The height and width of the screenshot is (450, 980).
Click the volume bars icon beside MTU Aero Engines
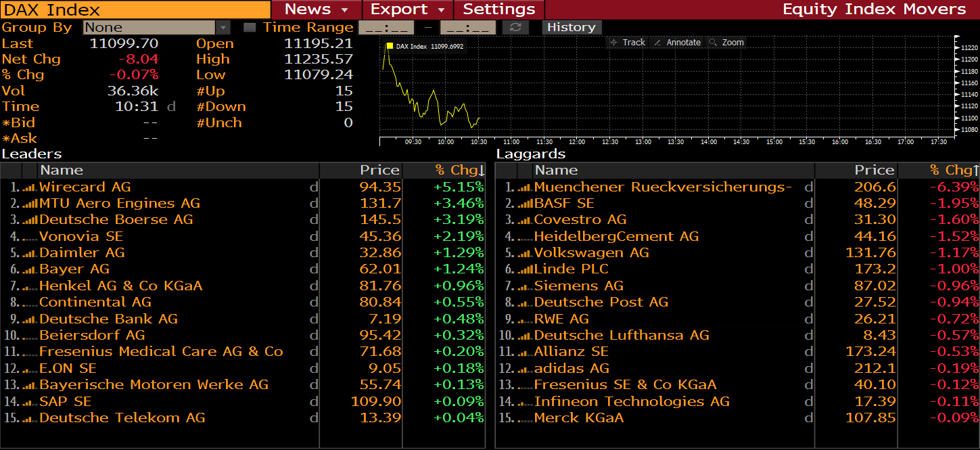click(30, 204)
